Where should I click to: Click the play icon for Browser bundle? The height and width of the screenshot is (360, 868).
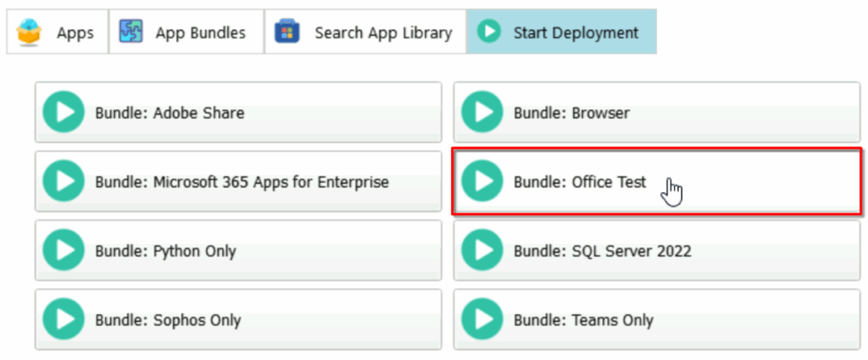pos(482,113)
